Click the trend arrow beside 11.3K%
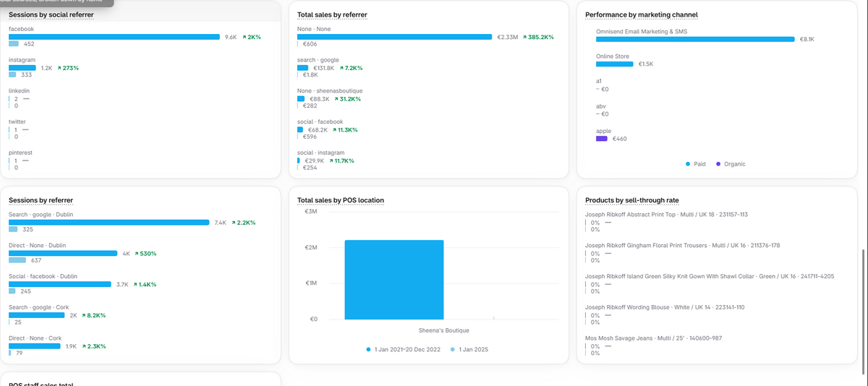868x386 pixels. click(333, 130)
